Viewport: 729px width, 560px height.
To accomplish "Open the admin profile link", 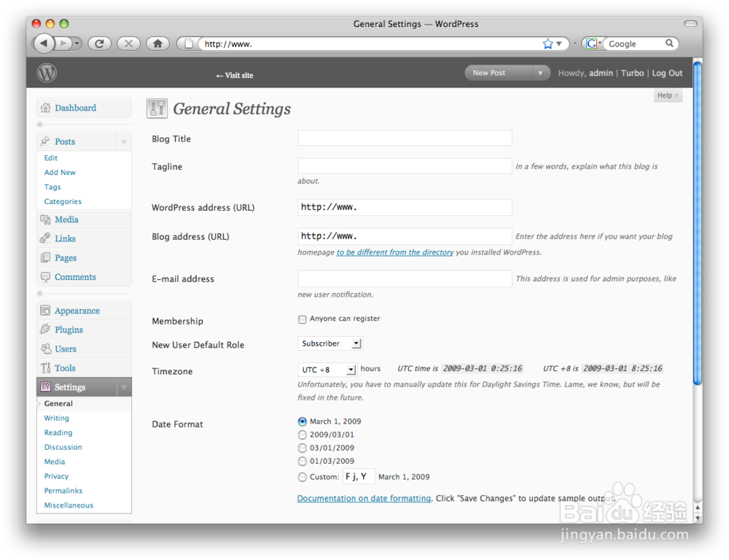I will point(601,73).
